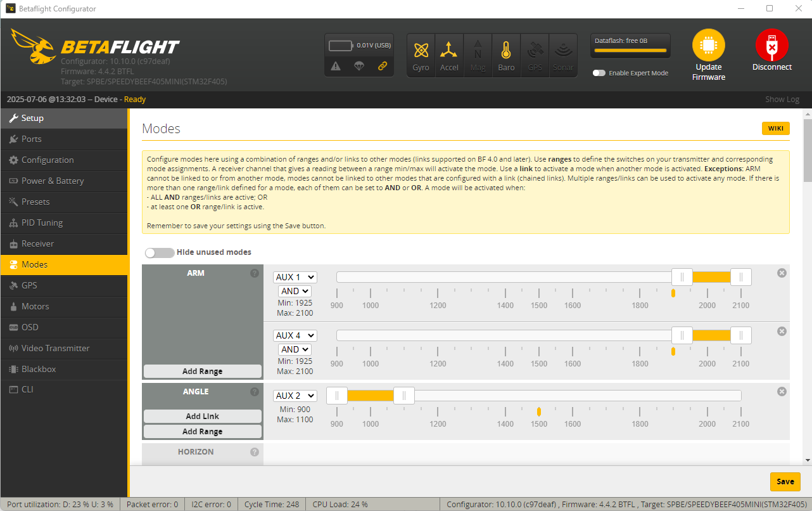Viewport: 812px width, 511px height.
Task: Click the Dataflash free space bar
Action: pyautogui.click(x=630, y=50)
